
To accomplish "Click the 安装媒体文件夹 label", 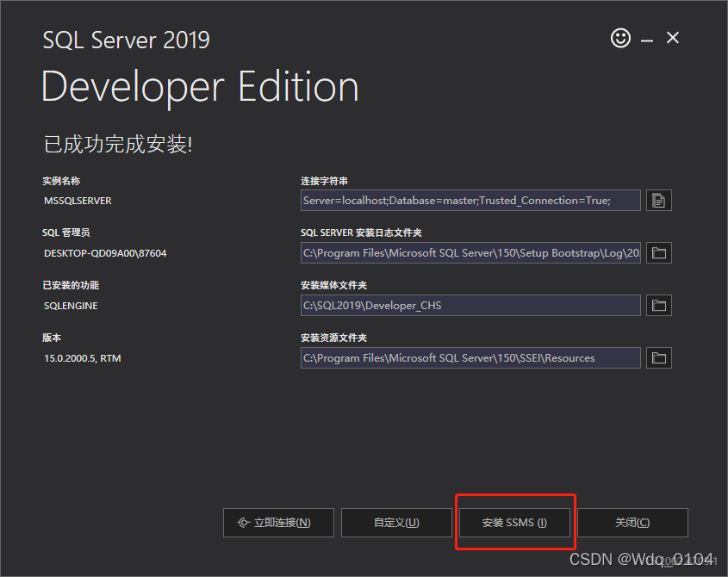I will [333, 285].
